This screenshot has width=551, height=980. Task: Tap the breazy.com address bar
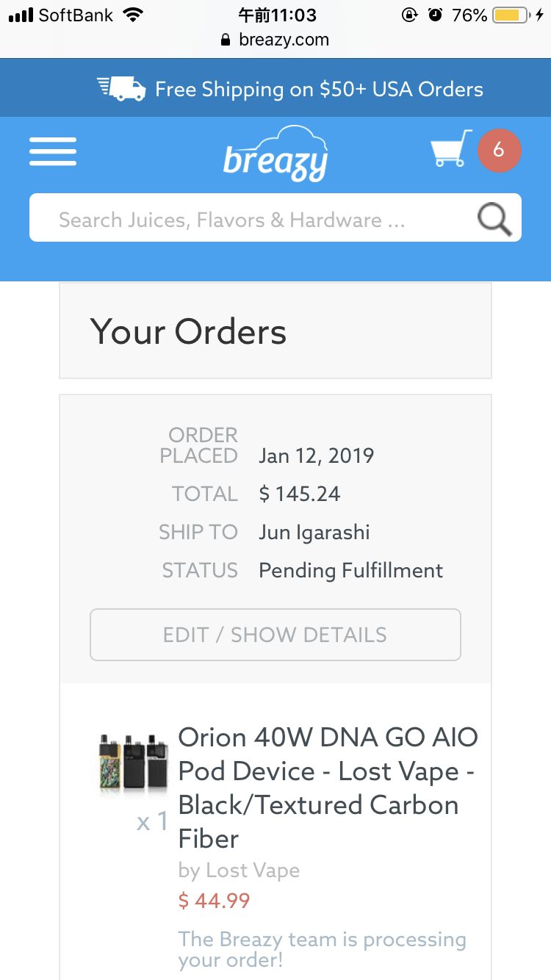pos(283,40)
